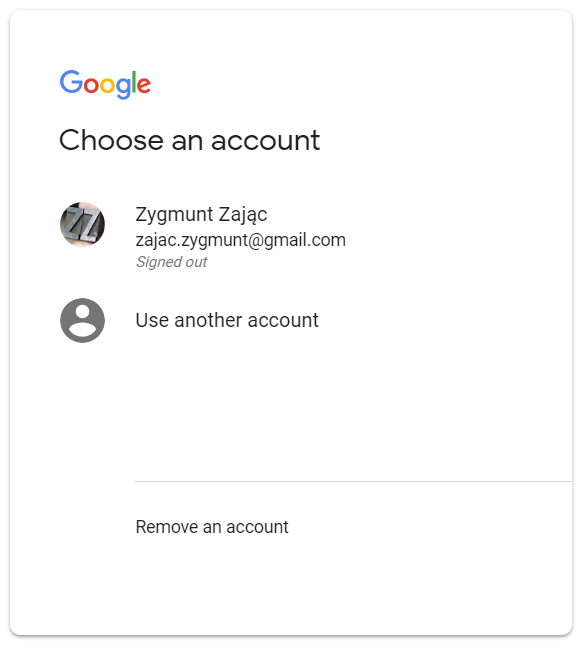Screen dimensions: 583x647
Task: Click Remove an account
Action: click(212, 527)
